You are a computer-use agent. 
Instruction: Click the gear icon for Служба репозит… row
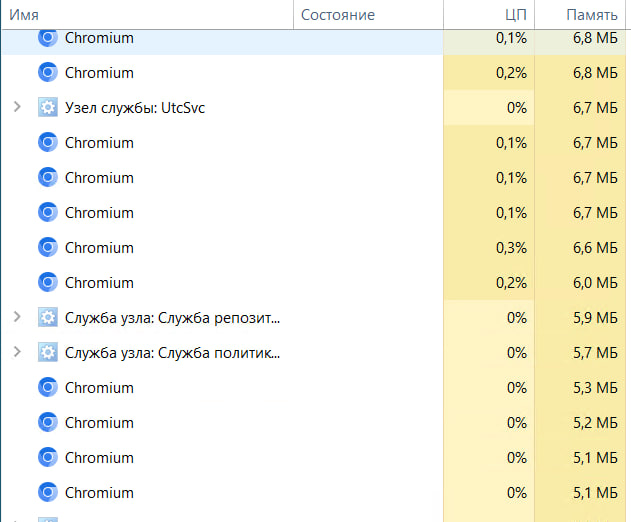(x=47, y=318)
